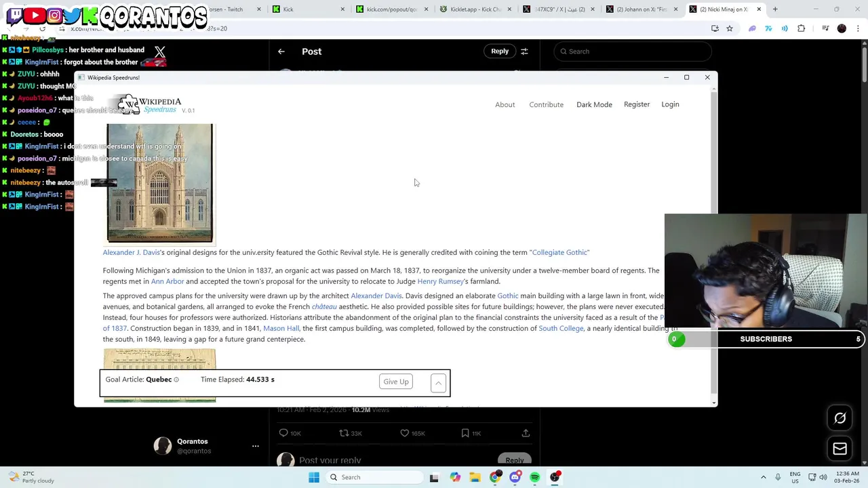Click the install app icon in address bar

point(715,28)
